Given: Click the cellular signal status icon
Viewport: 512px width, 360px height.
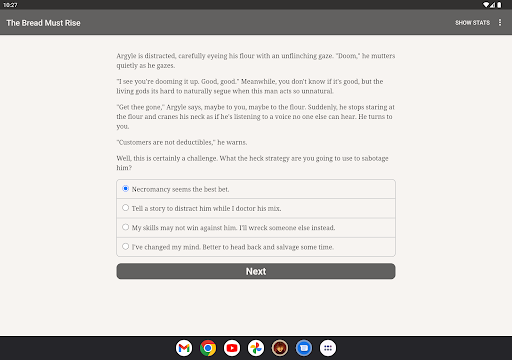Looking at the screenshot, I should [x=492, y=5].
